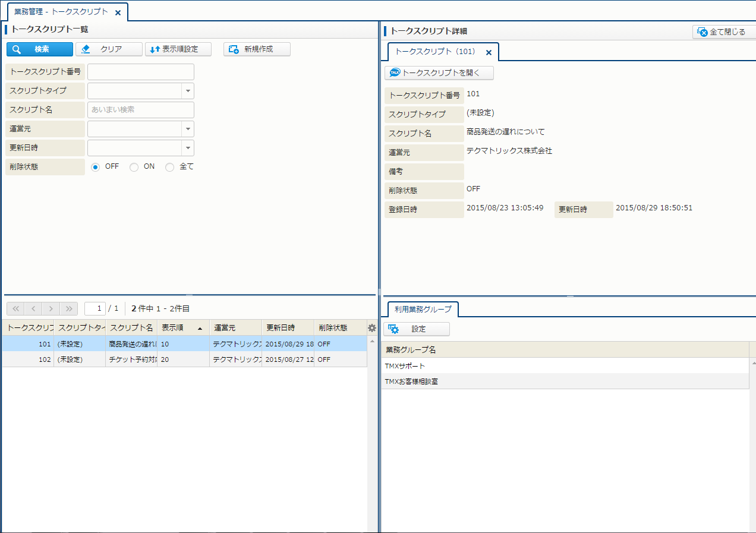
Task: Click 新規作成 to create new script
Action: pos(257,49)
